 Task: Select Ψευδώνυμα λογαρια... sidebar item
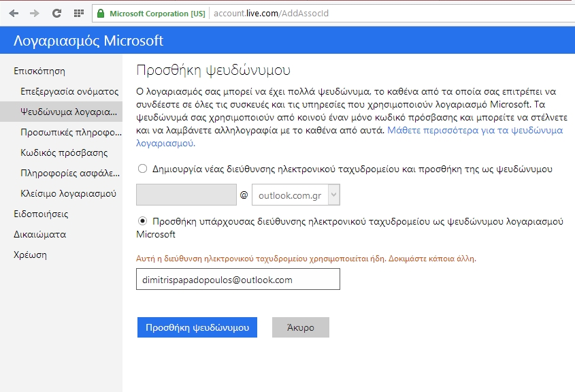[61, 112]
